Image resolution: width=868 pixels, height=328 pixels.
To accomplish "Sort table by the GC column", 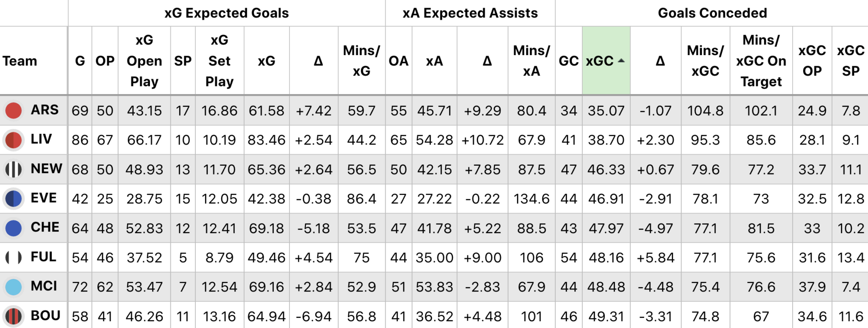I will pyautogui.click(x=568, y=61).
